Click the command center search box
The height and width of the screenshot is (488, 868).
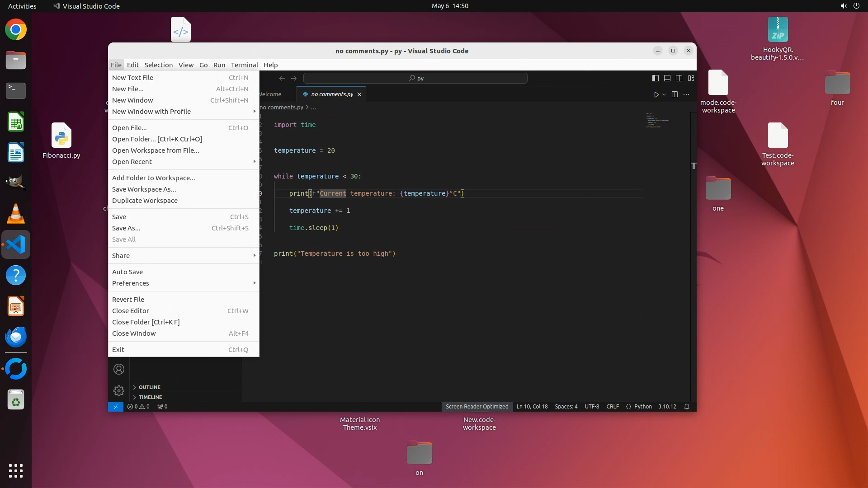(x=415, y=78)
